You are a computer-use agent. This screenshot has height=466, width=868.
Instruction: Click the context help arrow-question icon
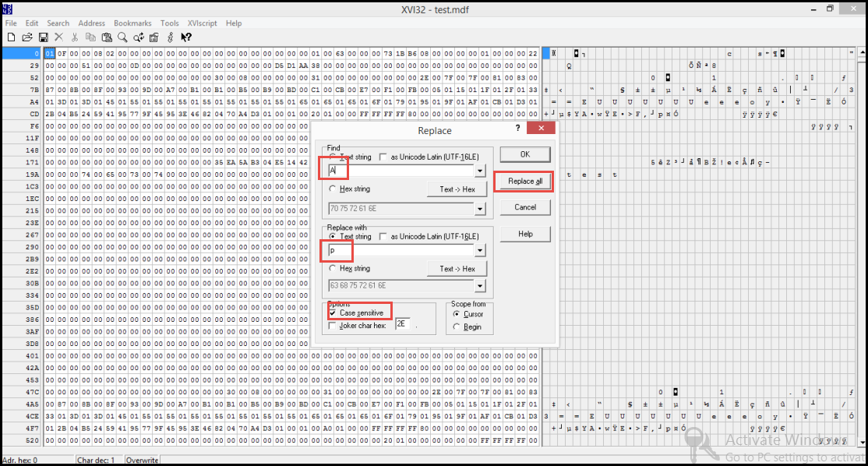coord(186,37)
